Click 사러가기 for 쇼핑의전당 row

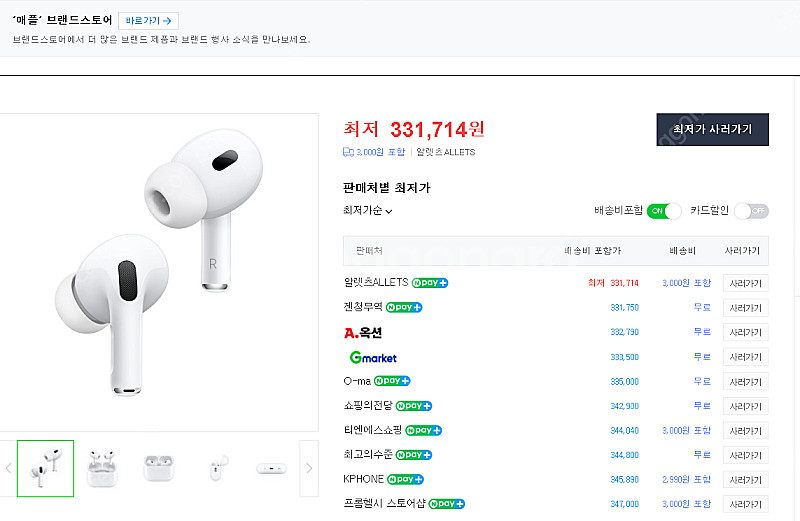(x=745, y=406)
